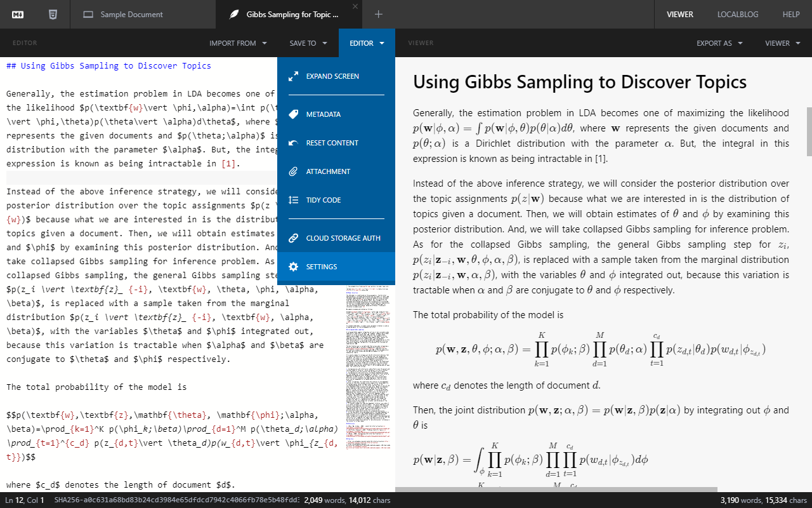Click the Cloud Storage Auth link icon

[x=293, y=238]
